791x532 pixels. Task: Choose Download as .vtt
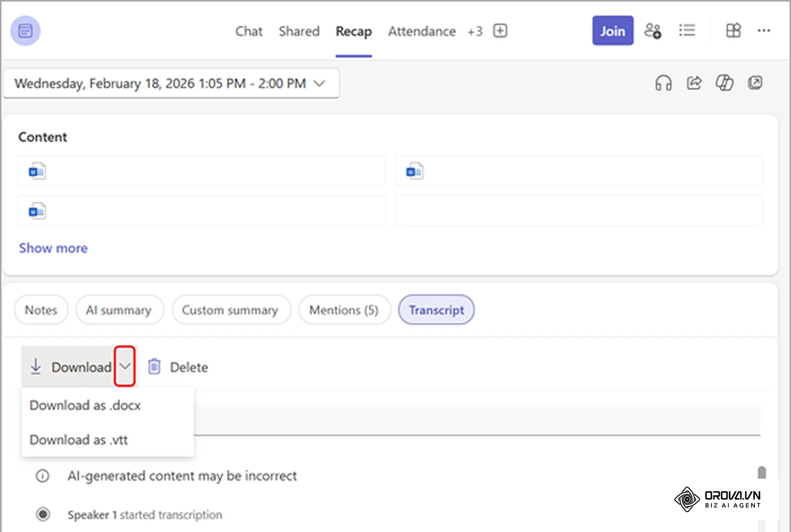tap(107, 440)
